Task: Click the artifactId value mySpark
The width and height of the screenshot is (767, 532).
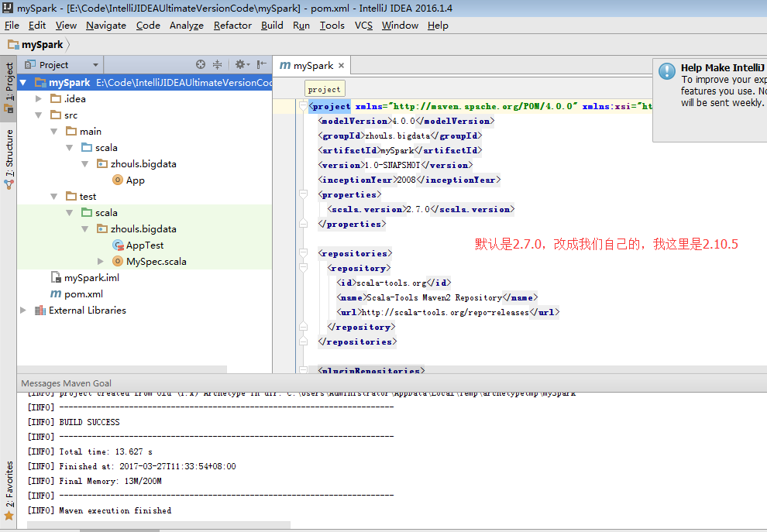Action: coord(397,150)
